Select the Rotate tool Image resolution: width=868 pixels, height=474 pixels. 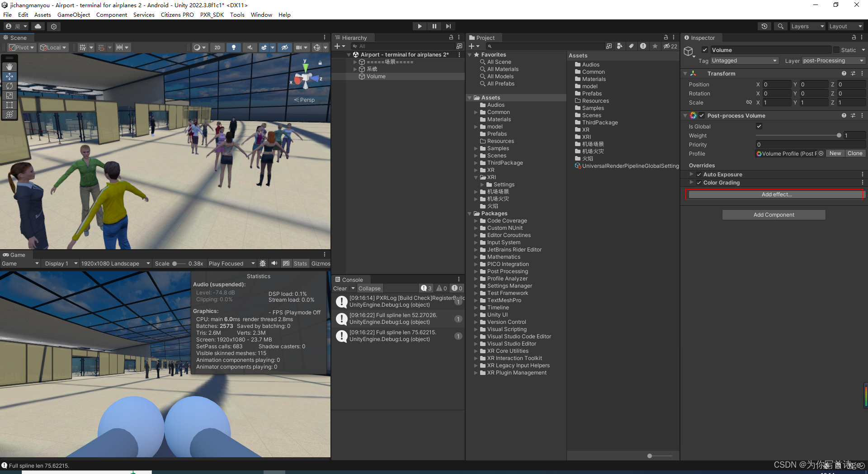9,86
